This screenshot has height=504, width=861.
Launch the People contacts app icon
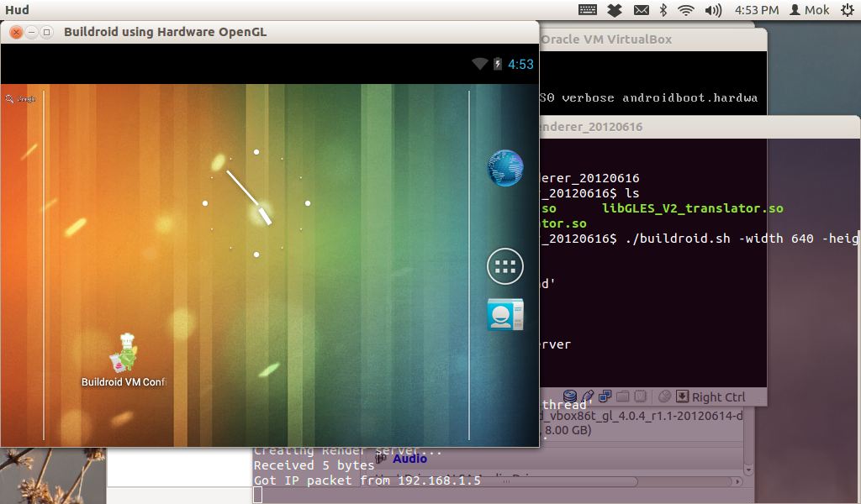pos(505,314)
